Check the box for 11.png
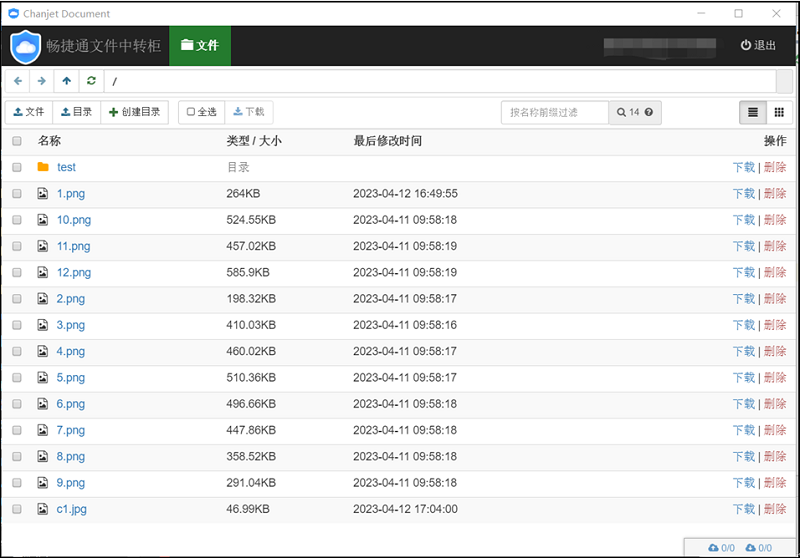Viewport: 800px width, 558px height. pos(17,246)
